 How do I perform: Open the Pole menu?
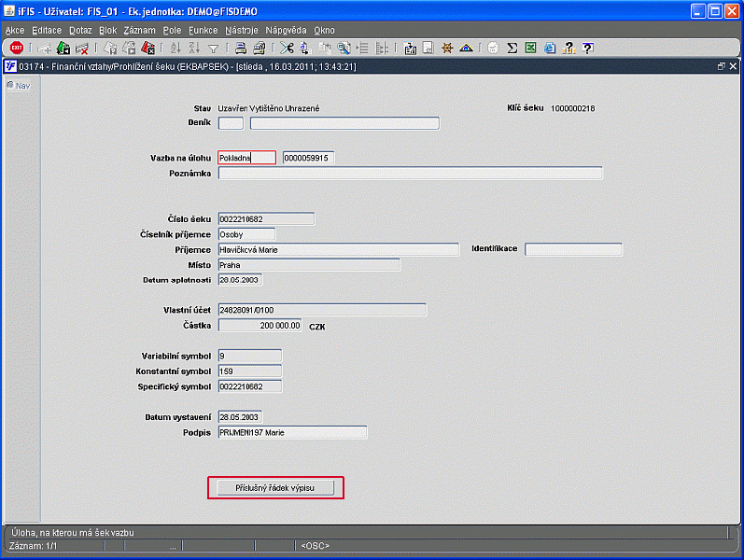point(172,31)
